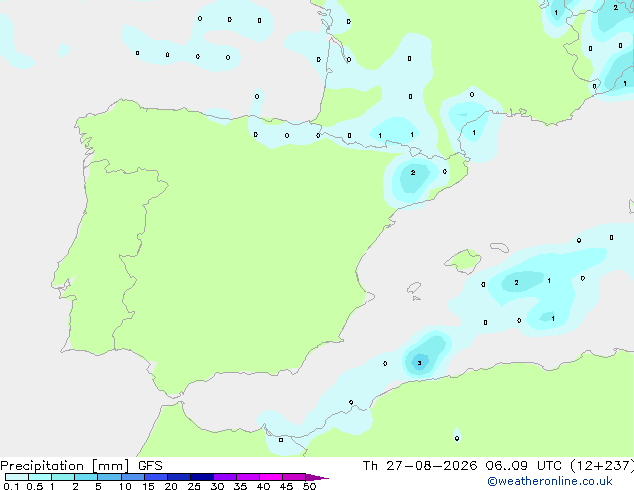Pick the legend swatch between 5 and 10

(x=109, y=477)
